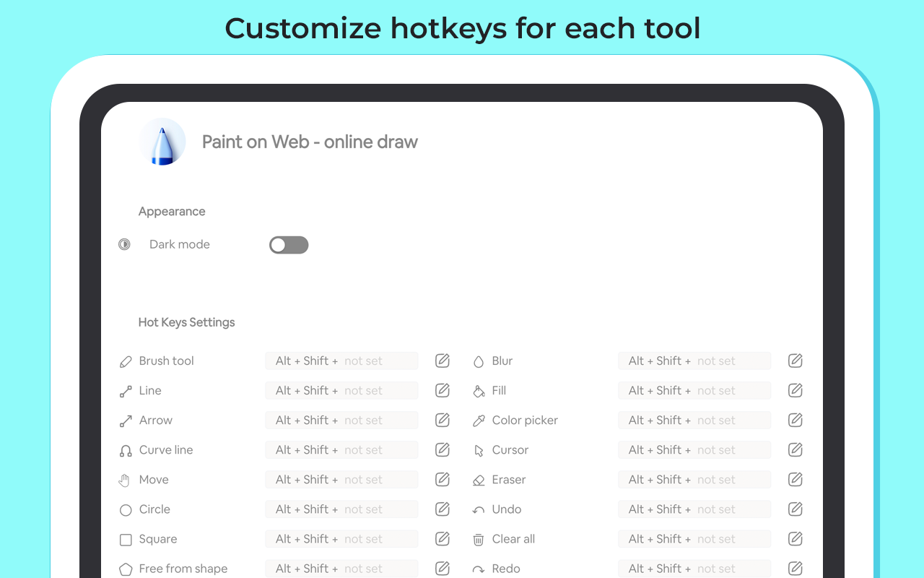Edit hotkey for Line
This screenshot has height=578, width=924.
443,390
